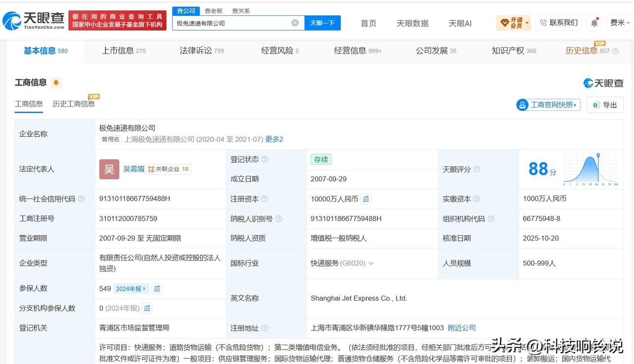Click the help icon next to 历史信息
Screen dimensions: 634x364
point(616,51)
